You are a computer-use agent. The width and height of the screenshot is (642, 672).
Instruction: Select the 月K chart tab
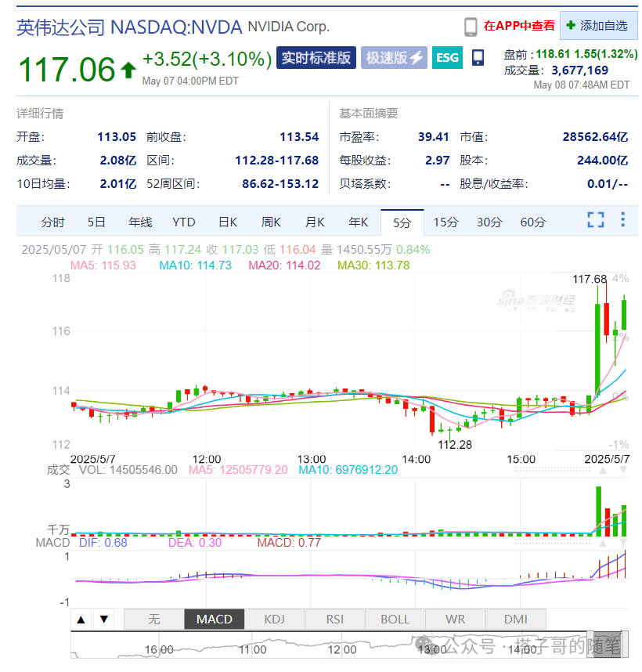point(315,222)
